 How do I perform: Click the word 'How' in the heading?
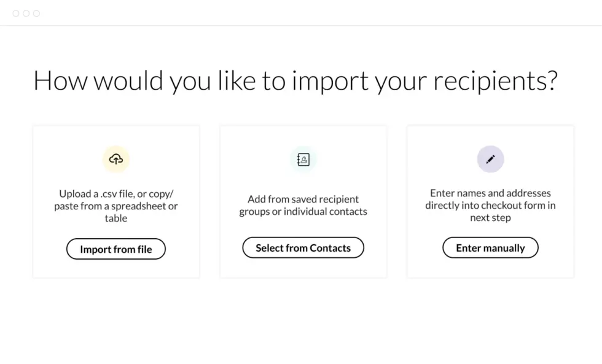point(60,81)
